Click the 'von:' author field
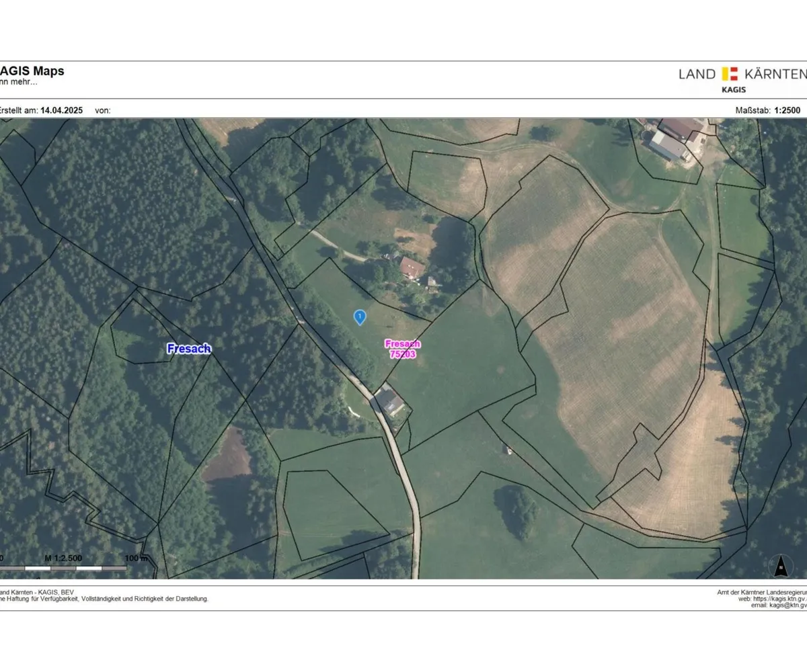The height and width of the screenshot is (672, 807). tap(103, 110)
